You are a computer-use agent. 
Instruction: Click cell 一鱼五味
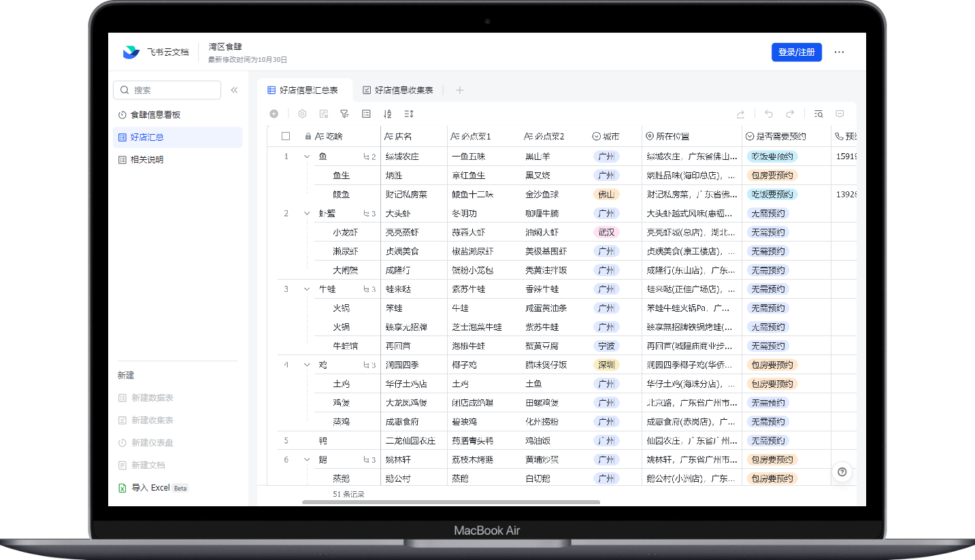click(x=483, y=157)
